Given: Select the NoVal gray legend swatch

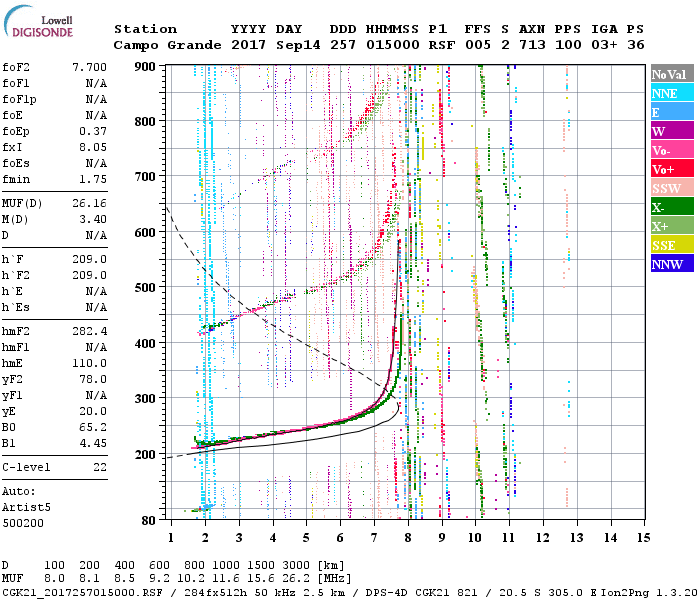Looking at the screenshot, I should 671,74.
